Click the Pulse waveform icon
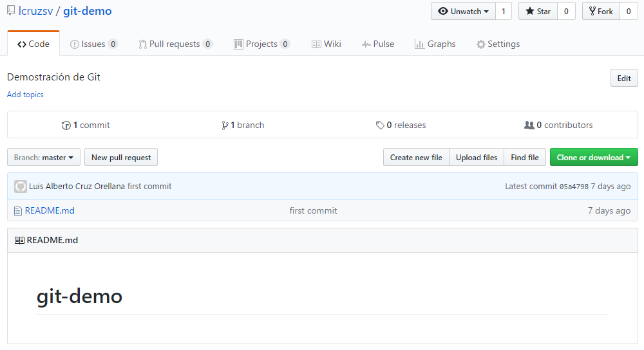The image size is (644, 350). [366, 44]
